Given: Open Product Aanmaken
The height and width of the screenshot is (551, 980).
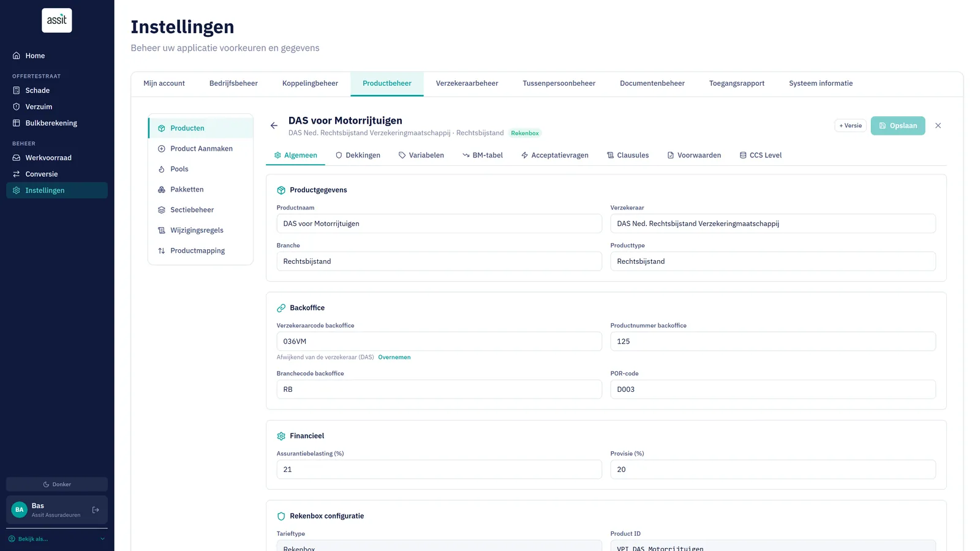Looking at the screenshot, I should pos(200,149).
